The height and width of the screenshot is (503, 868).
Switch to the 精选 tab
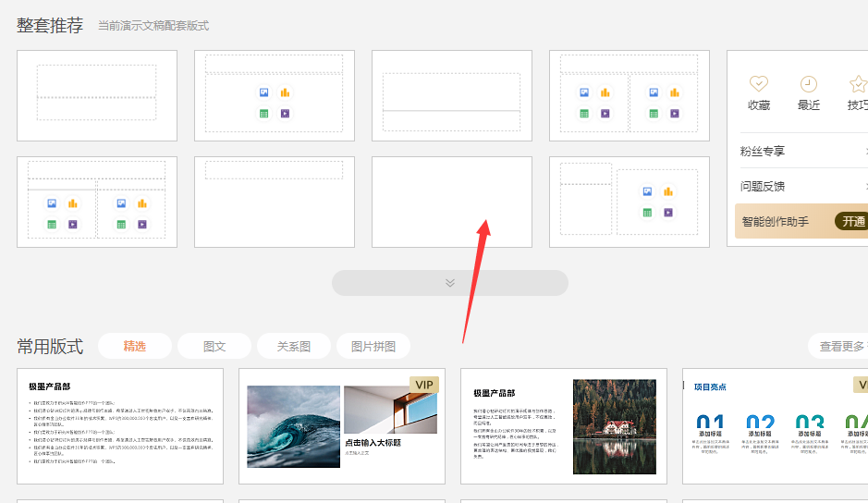pyautogui.click(x=135, y=347)
